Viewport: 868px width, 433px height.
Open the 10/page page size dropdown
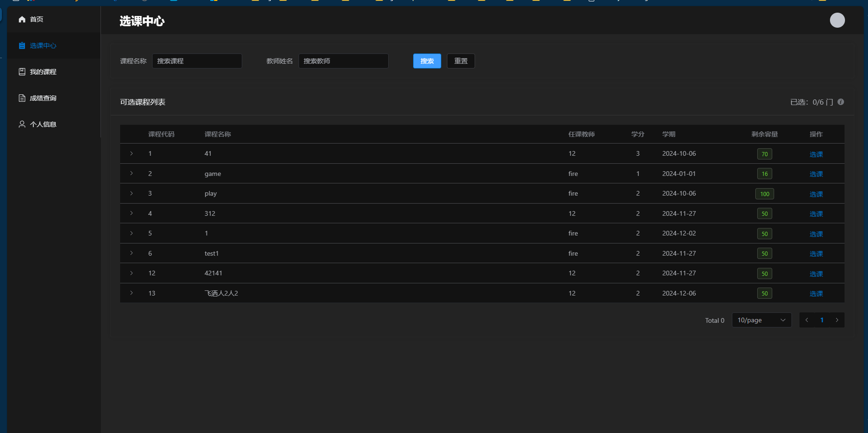(761, 320)
